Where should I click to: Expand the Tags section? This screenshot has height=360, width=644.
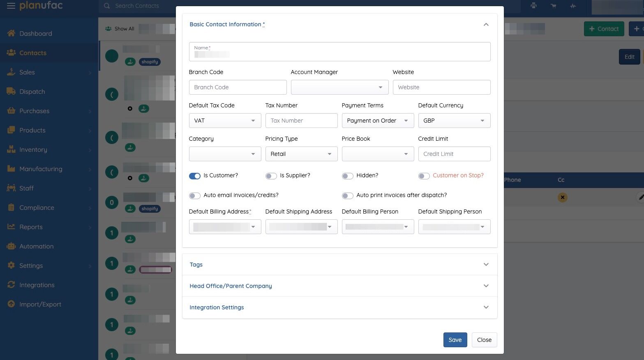click(x=339, y=265)
